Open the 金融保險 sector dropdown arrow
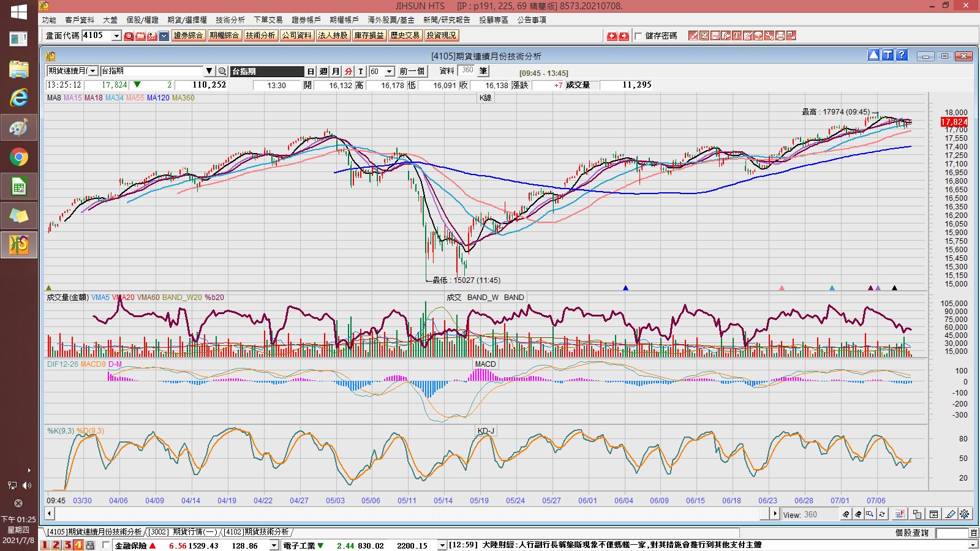The width and height of the screenshot is (980, 551). coord(274,545)
